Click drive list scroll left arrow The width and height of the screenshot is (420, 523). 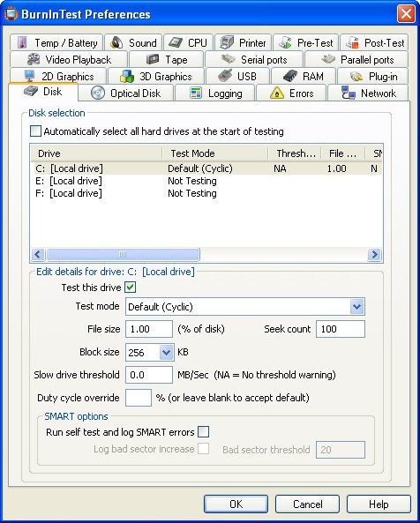(x=38, y=255)
